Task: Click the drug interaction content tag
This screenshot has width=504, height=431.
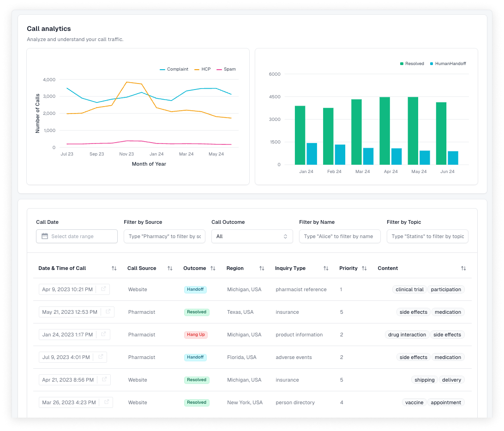Action: (x=407, y=335)
